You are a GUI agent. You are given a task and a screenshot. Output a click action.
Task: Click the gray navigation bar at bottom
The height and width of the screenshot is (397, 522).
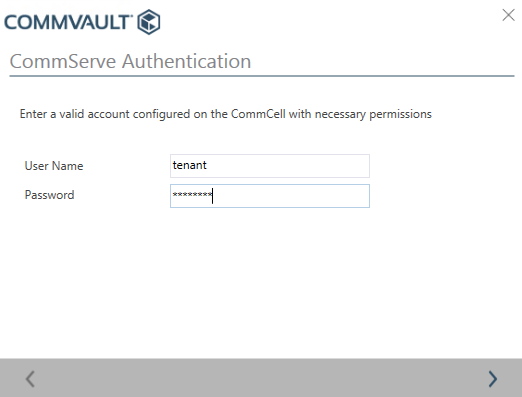coord(261,378)
